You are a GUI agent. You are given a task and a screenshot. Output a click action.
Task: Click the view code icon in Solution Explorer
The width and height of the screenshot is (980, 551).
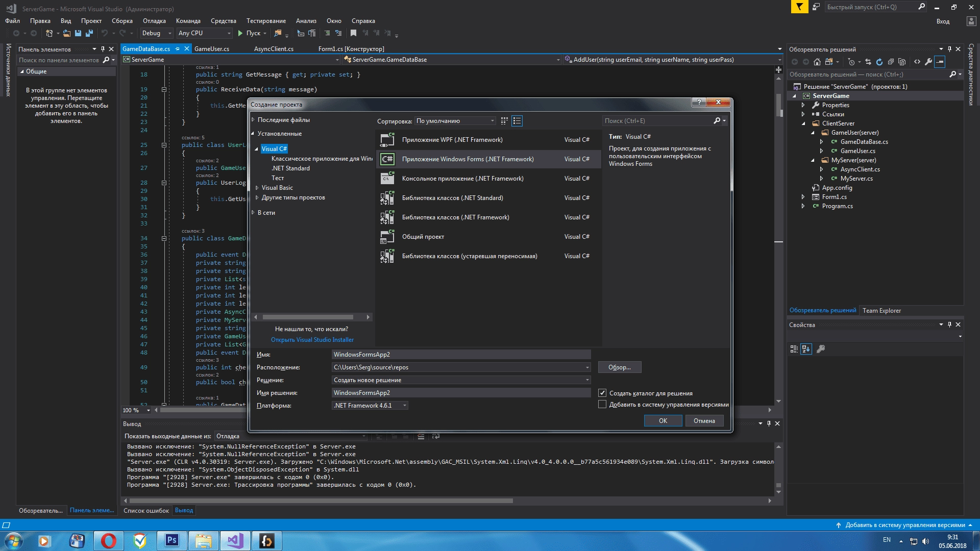coord(917,62)
